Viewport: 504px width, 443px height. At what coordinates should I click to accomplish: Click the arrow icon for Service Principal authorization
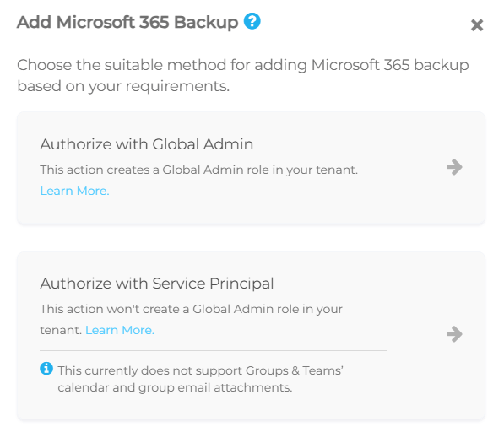click(454, 334)
